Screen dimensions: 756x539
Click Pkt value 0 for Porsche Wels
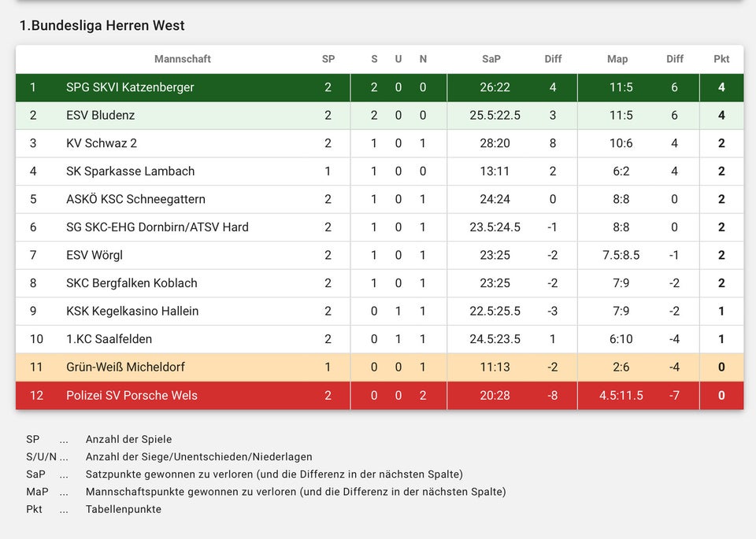pos(721,395)
